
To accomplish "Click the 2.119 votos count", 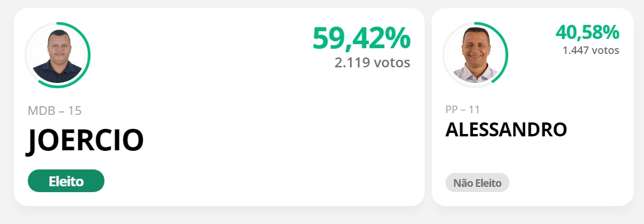I will click(x=372, y=63).
